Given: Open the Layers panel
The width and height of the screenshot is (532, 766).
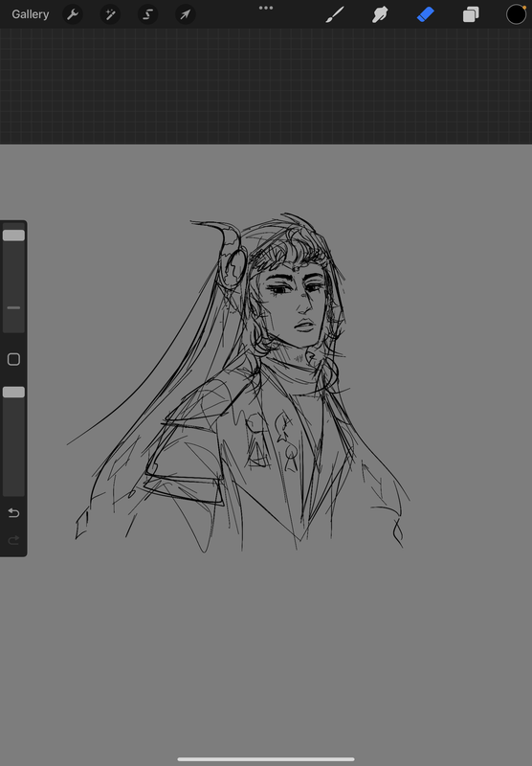Looking at the screenshot, I should 471,14.
